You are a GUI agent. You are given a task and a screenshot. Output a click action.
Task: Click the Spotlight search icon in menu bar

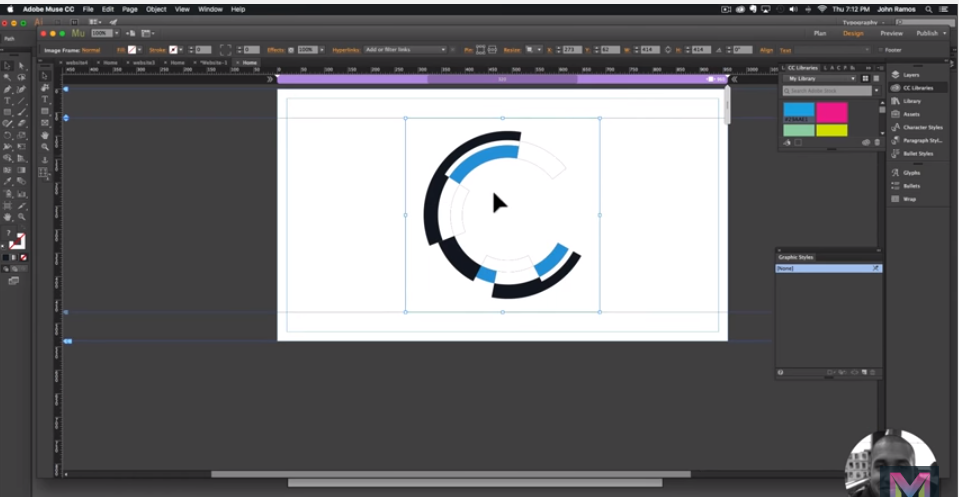pyautogui.click(x=928, y=9)
